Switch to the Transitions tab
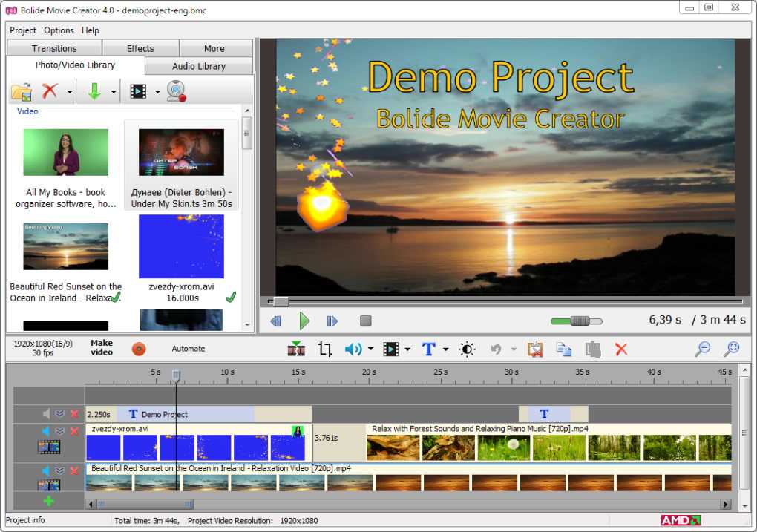 54,48
